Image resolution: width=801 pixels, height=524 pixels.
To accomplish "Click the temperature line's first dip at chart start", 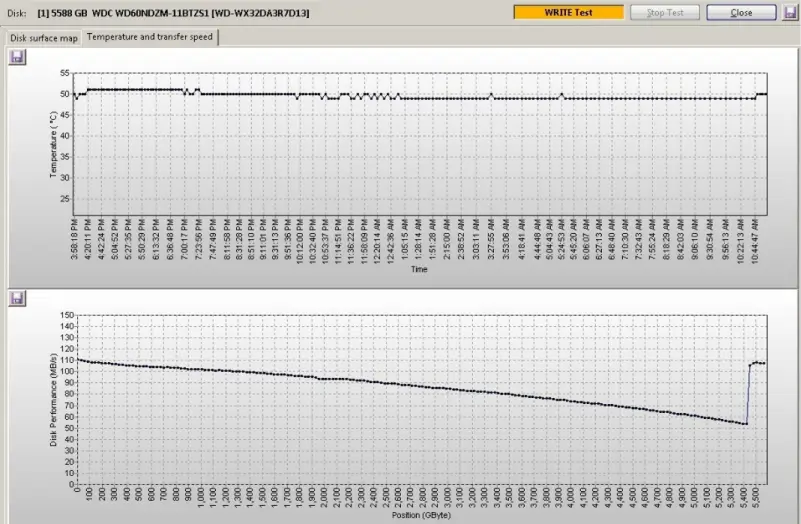I will (x=76, y=98).
